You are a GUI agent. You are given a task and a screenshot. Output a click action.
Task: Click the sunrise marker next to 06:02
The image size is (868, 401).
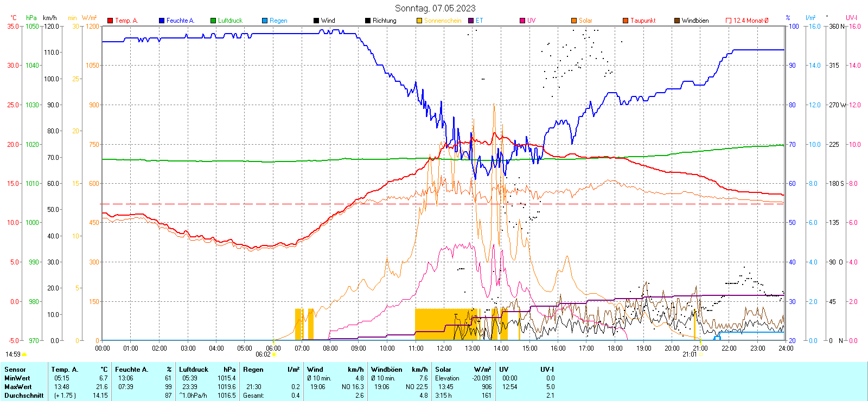(x=274, y=354)
